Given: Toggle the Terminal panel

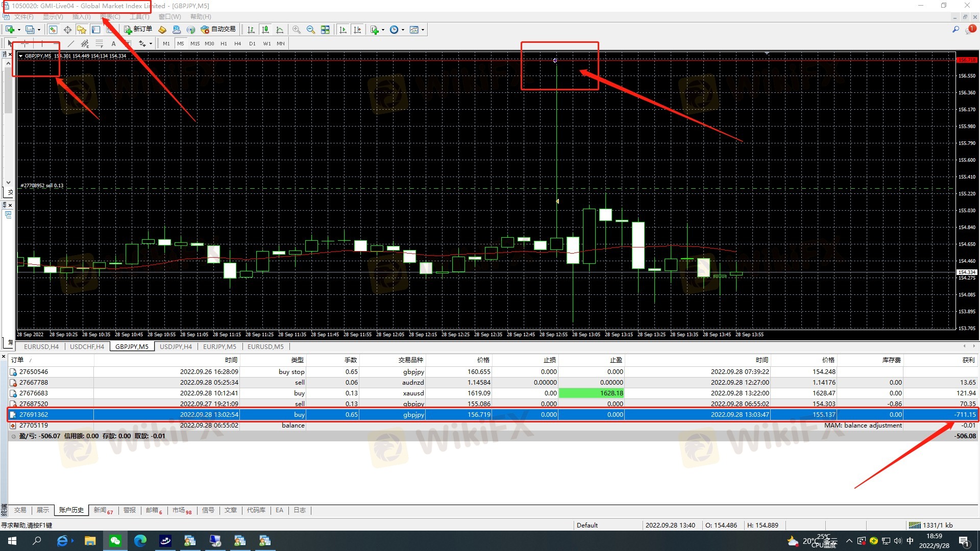Looking at the screenshot, I should (95, 30).
